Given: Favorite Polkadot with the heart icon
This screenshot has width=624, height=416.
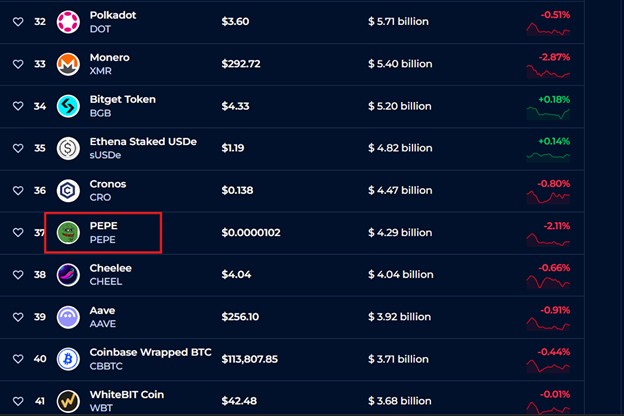Looking at the screenshot, I should (18, 22).
